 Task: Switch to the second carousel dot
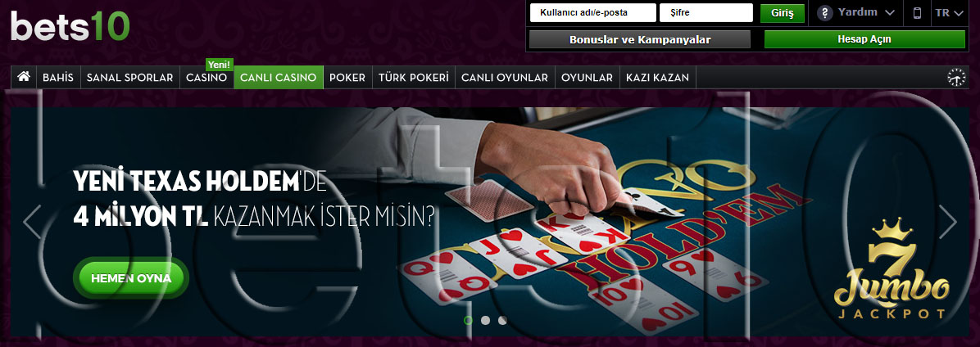pyautogui.click(x=486, y=320)
